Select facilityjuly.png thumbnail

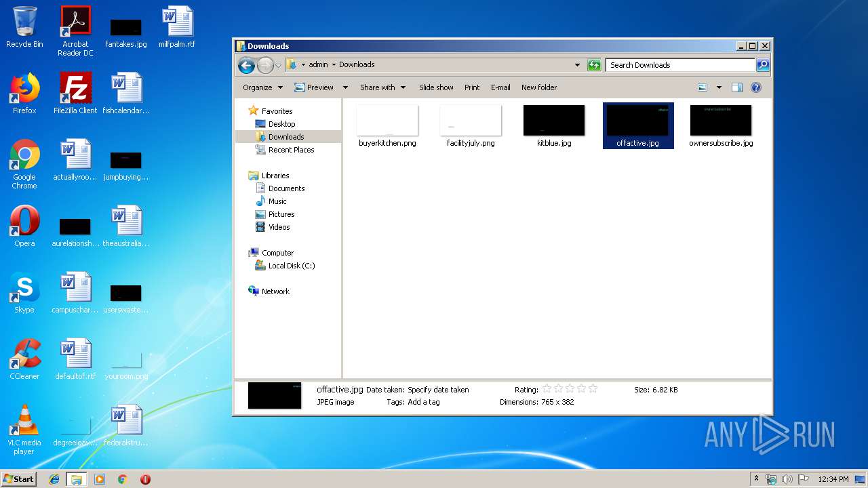pyautogui.click(x=471, y=126)
